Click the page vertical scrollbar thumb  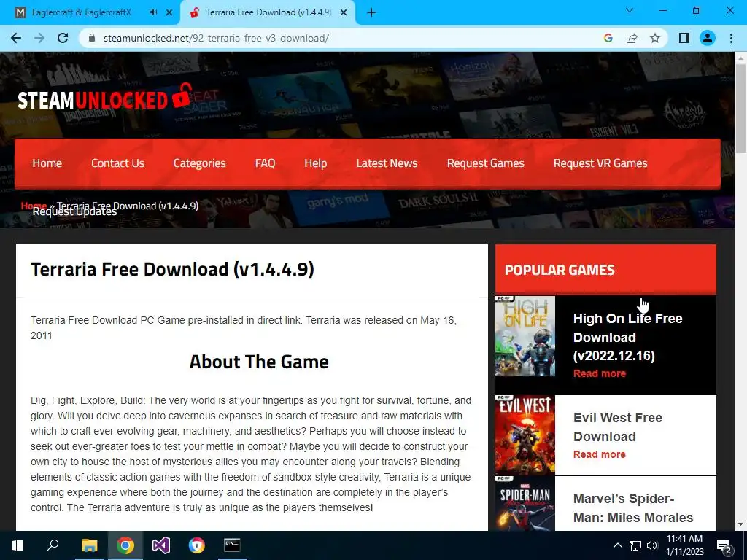740,109
